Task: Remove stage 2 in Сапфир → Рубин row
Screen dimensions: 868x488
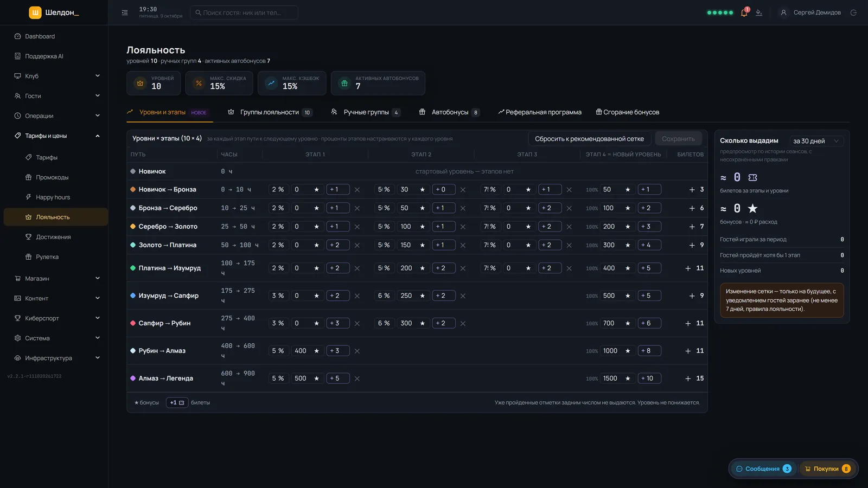Action: (463, 323)
